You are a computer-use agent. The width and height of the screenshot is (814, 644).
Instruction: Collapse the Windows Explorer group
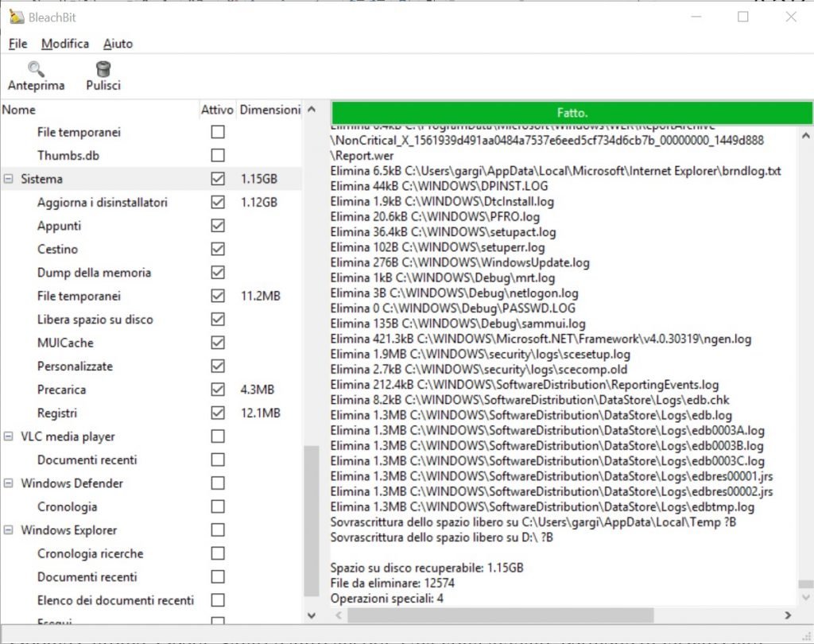[x=9, y=530]
